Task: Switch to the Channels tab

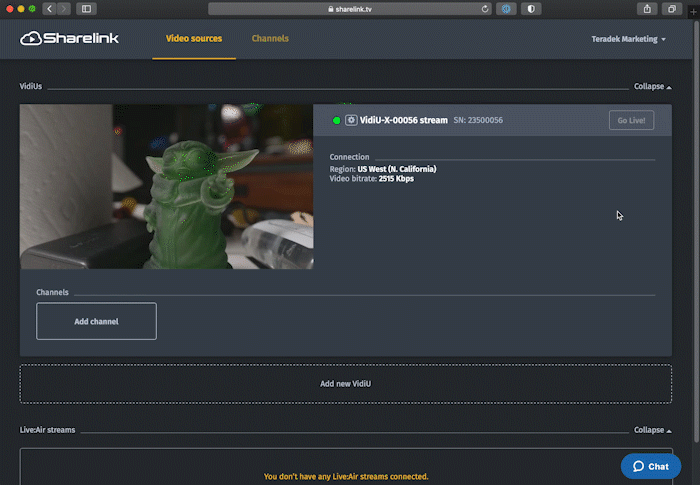Action: coord(270,39)
